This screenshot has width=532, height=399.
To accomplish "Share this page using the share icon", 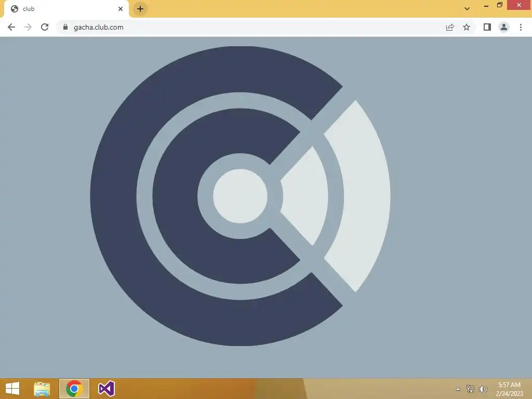I will click(x=449, y=27).
